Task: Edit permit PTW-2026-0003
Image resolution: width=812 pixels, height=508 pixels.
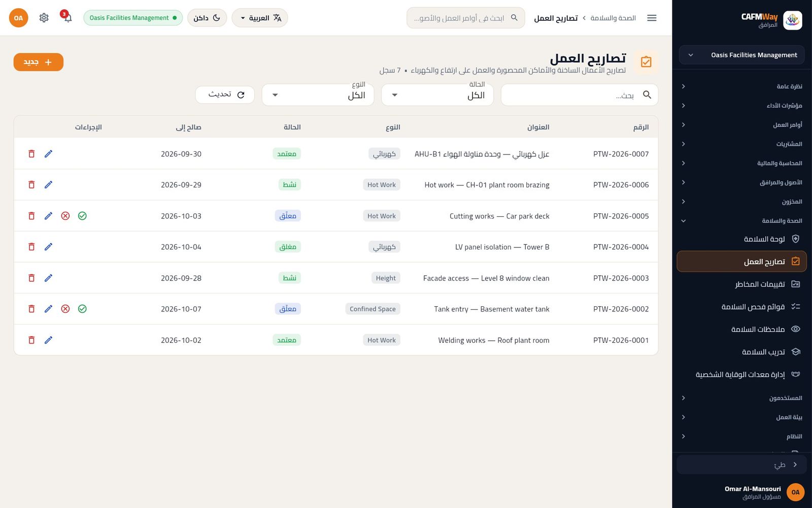Action: 48,278
